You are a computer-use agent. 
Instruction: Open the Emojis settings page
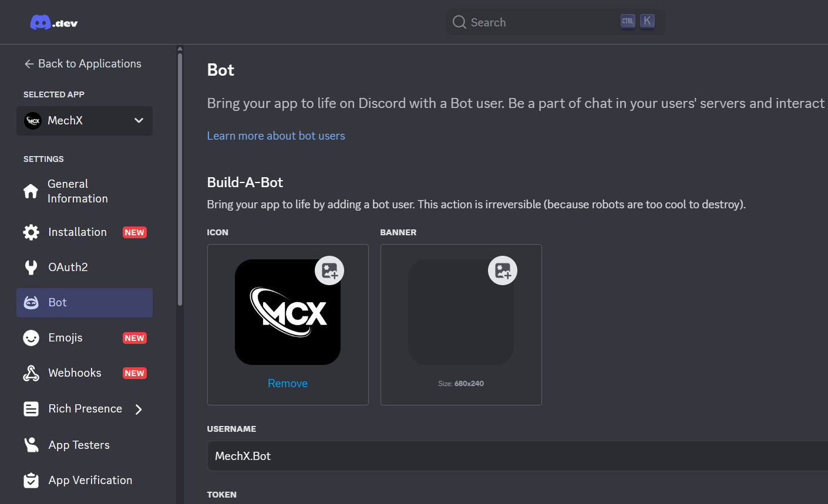(65, 338)
